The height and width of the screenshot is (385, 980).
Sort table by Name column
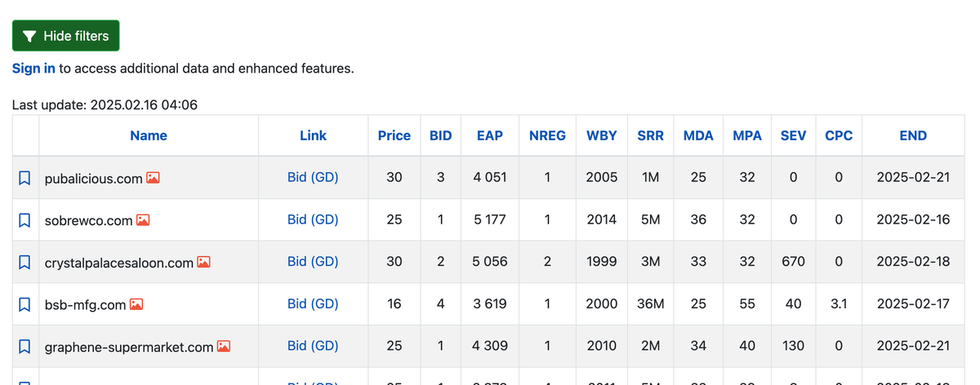pos(149,135)
